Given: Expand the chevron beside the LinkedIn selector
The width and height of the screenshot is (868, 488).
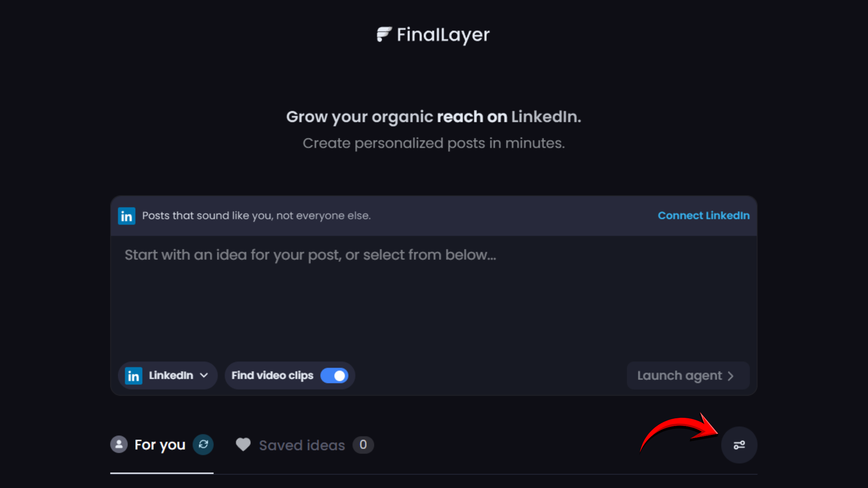Looking at the screenshot, I should pyautogui.click(x=203, y=375).
